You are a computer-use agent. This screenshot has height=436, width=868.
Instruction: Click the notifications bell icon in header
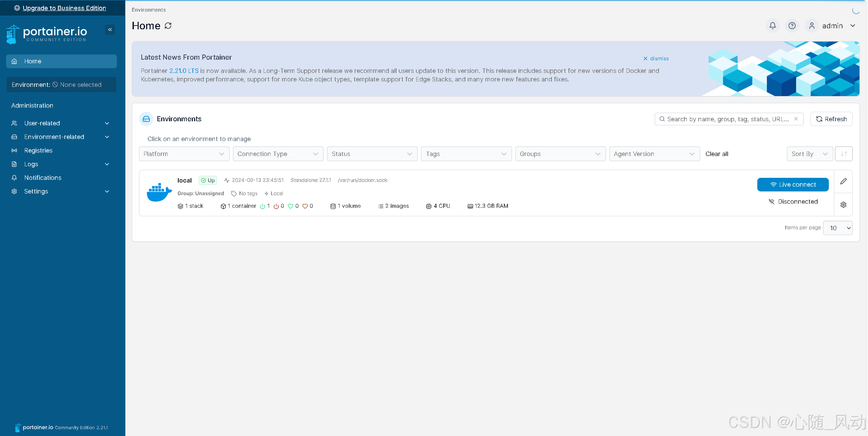(773, 26)
